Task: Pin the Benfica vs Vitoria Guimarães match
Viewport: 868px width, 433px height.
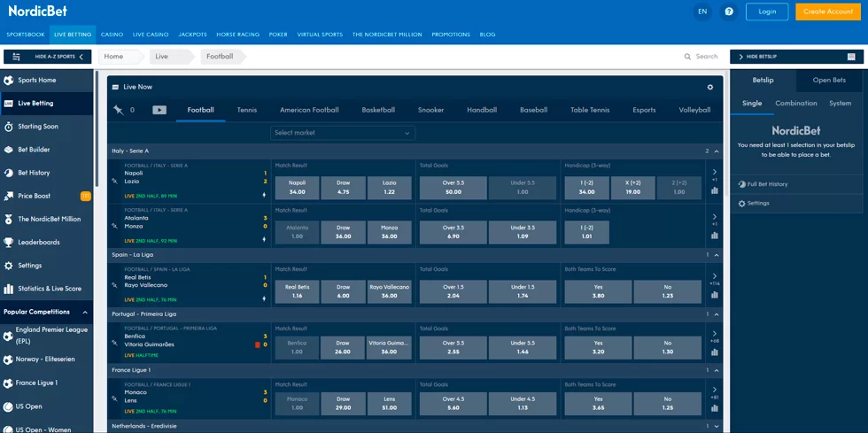Action: [x=114, y=344]
